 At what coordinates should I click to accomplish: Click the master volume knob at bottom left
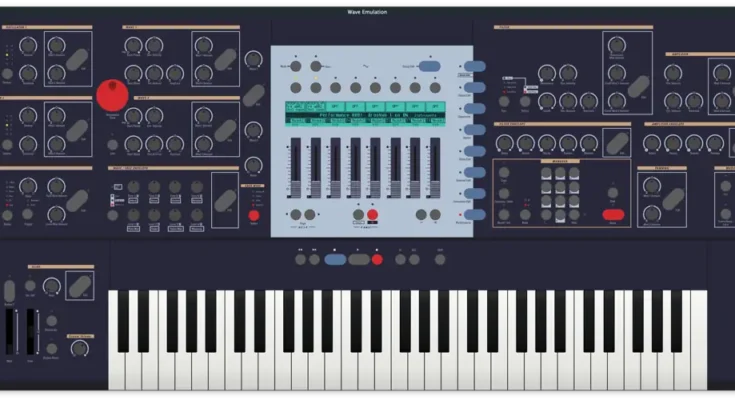(79, 348)
